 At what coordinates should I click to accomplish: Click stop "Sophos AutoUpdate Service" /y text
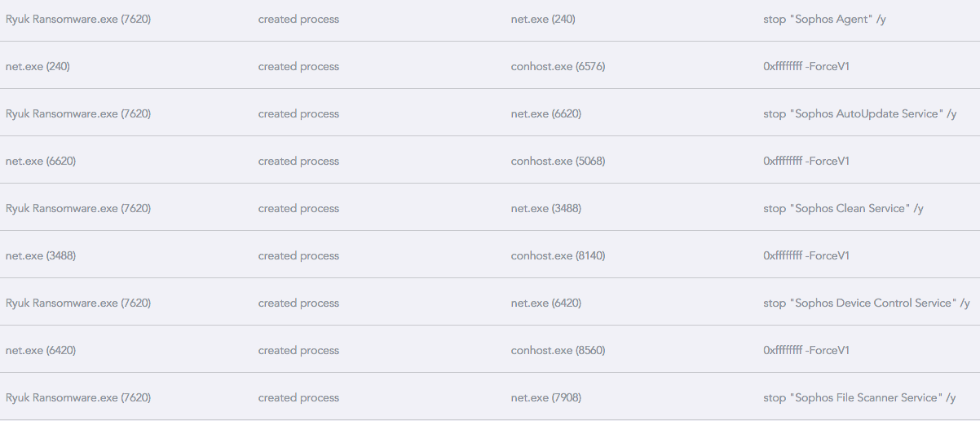859,113
